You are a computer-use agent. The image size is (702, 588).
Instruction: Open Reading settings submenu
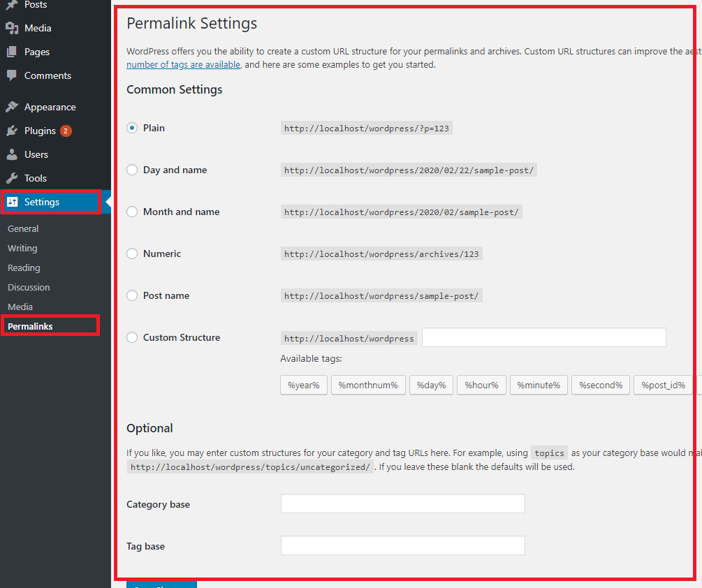(24, 268)
